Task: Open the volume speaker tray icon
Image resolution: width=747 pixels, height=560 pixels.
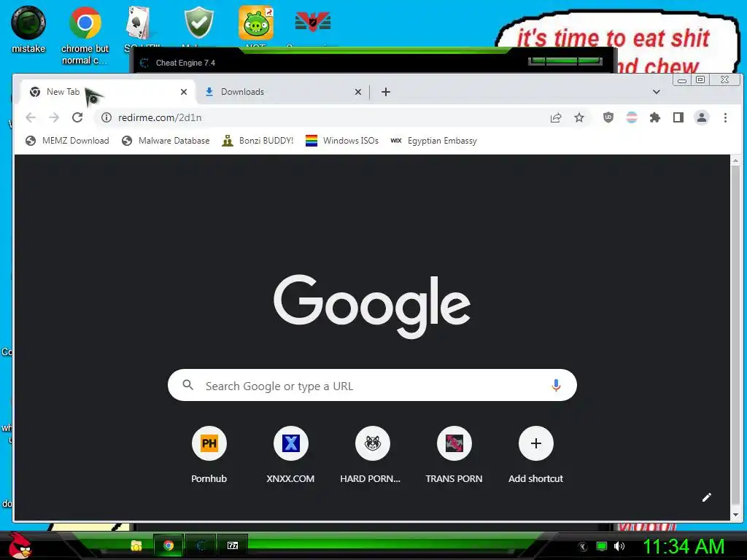Action: point(619,546)
